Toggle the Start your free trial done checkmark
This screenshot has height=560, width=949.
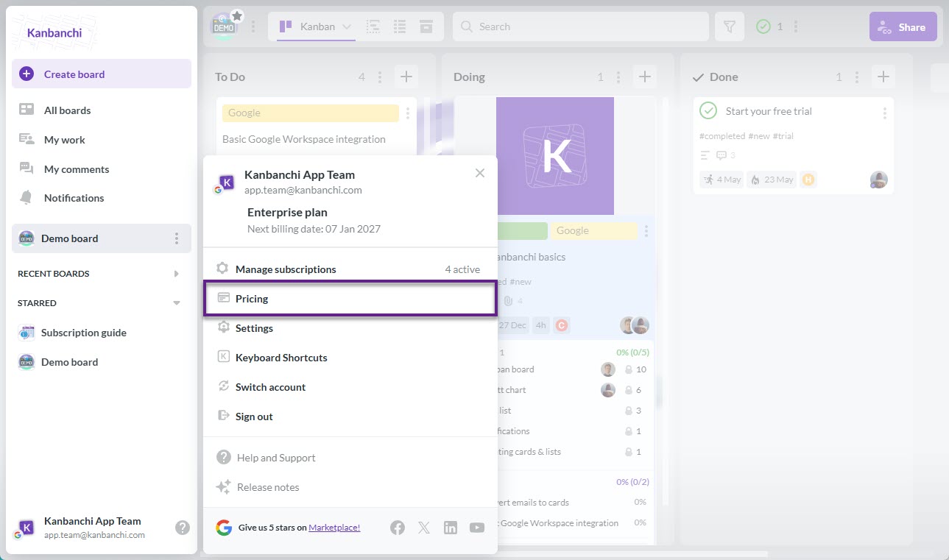[x=708, y=111]
